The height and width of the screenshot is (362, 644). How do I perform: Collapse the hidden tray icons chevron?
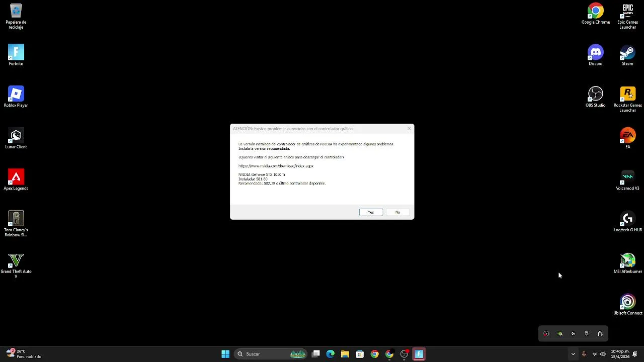(573, 354)
